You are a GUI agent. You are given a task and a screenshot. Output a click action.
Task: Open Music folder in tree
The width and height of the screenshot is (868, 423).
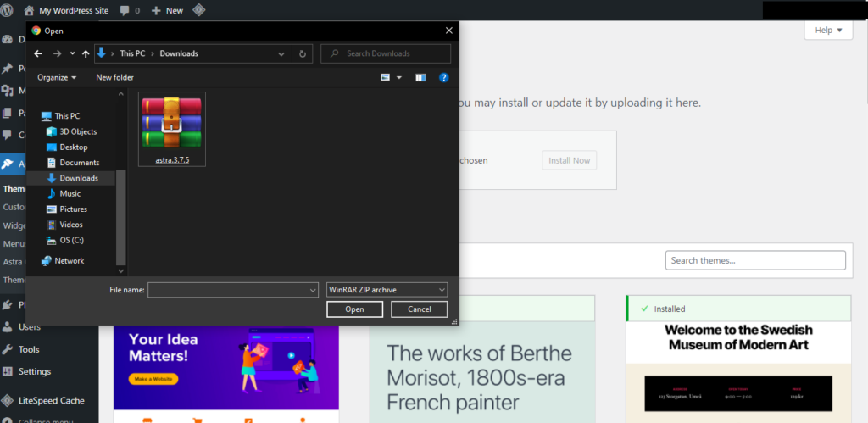[64, 194]
